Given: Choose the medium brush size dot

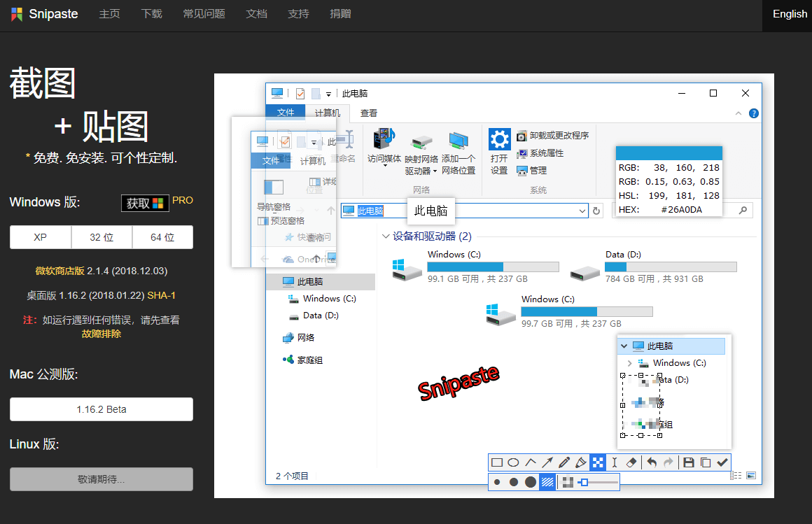Looking at the screenshot, I should (x=514, y=482).
